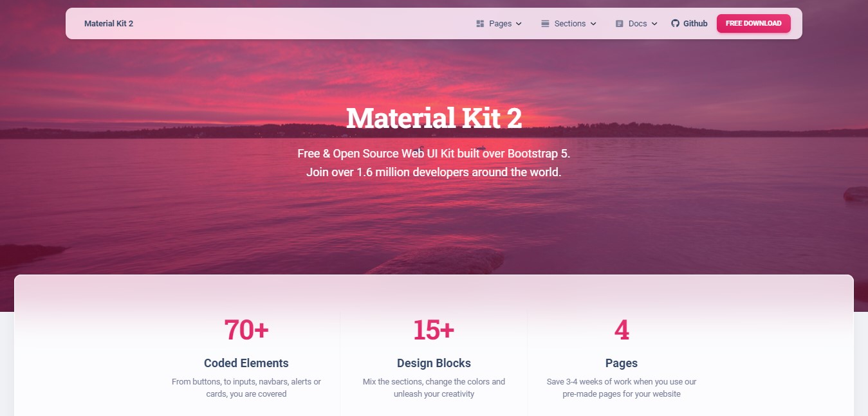
Task: Click the 70+ counter number
Action: point(246,330)
